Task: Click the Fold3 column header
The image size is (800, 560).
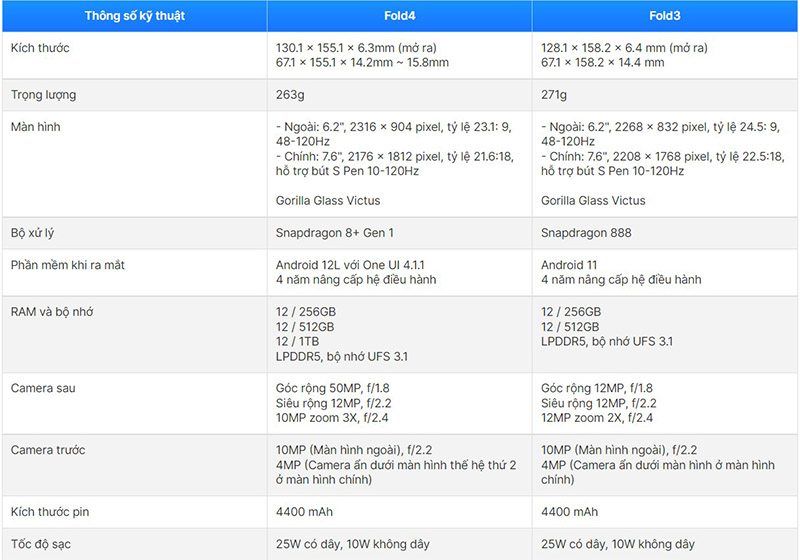Action: [665, 16]
